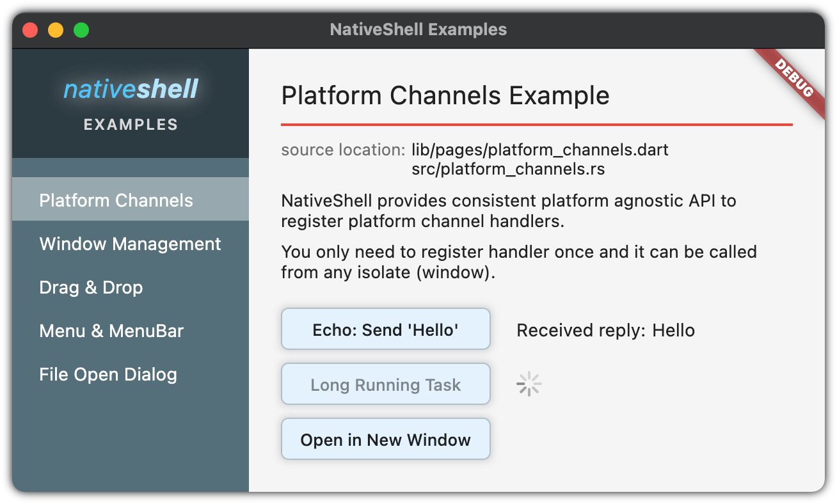Go to the Drag & Drop page
The width and height of the screenshot is (837, 504).
(91, 287)
